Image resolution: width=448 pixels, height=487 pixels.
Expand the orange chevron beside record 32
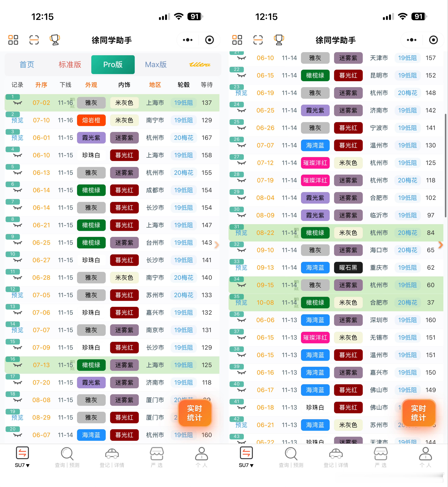pos(440,245)
